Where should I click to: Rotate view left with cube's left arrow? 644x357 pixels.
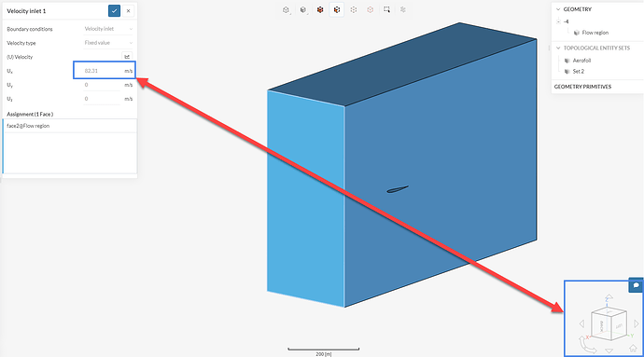[581, 323]
